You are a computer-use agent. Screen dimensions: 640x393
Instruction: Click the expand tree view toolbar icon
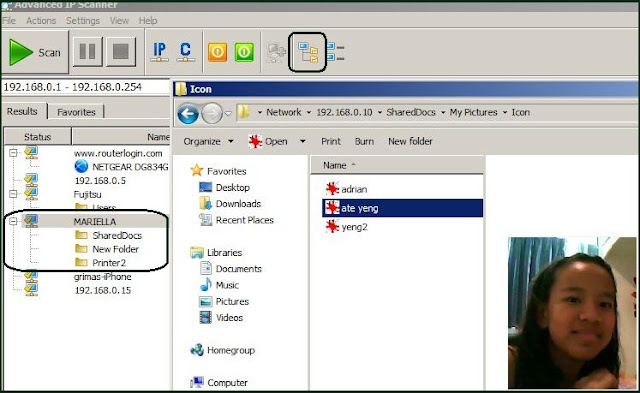(308, 53)
